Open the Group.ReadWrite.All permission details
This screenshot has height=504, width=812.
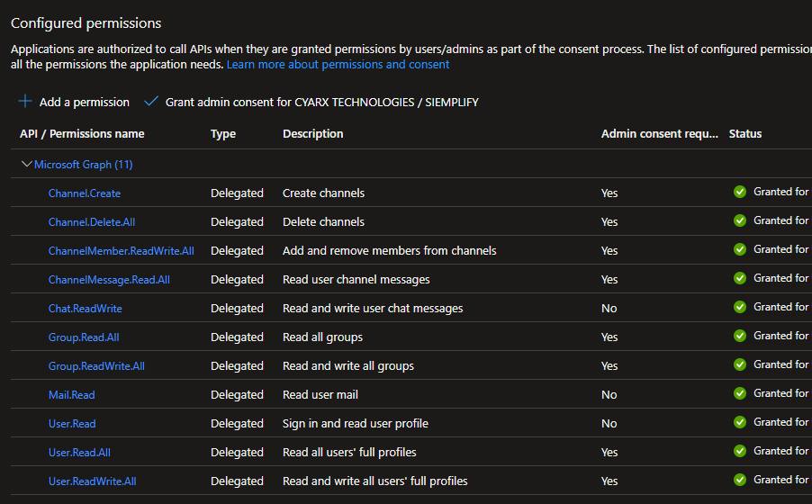pyautogui.click(x=96, y=366)
